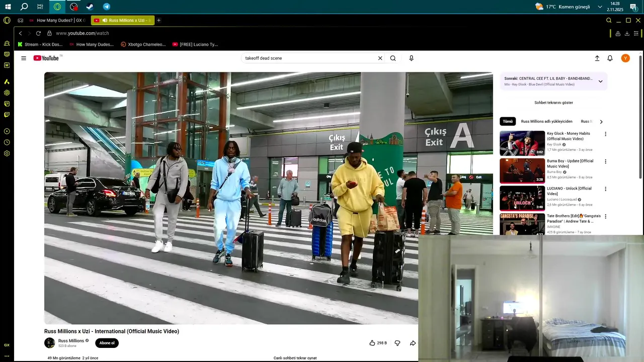Dislike the video

(x=397, y=343)
